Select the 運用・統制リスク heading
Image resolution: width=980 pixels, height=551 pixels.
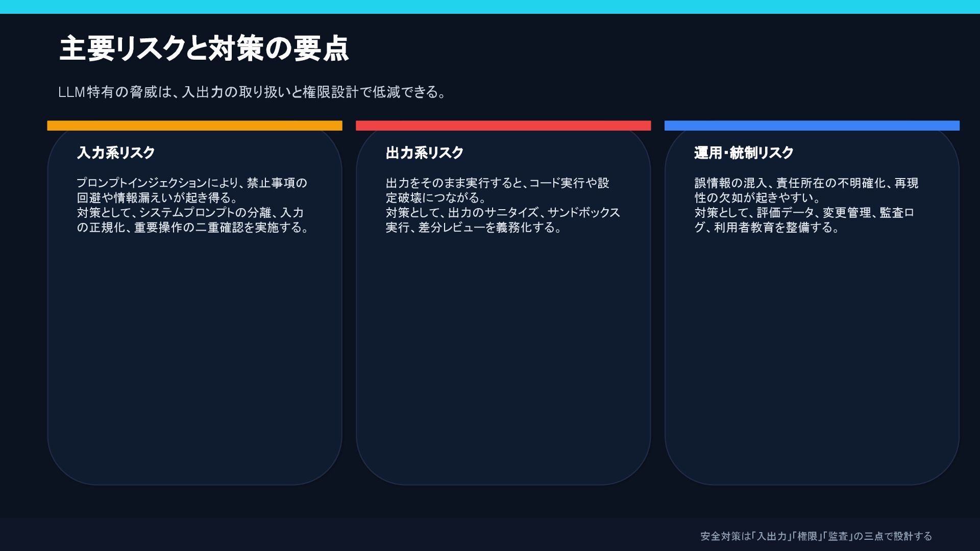(x=744, y=153)
